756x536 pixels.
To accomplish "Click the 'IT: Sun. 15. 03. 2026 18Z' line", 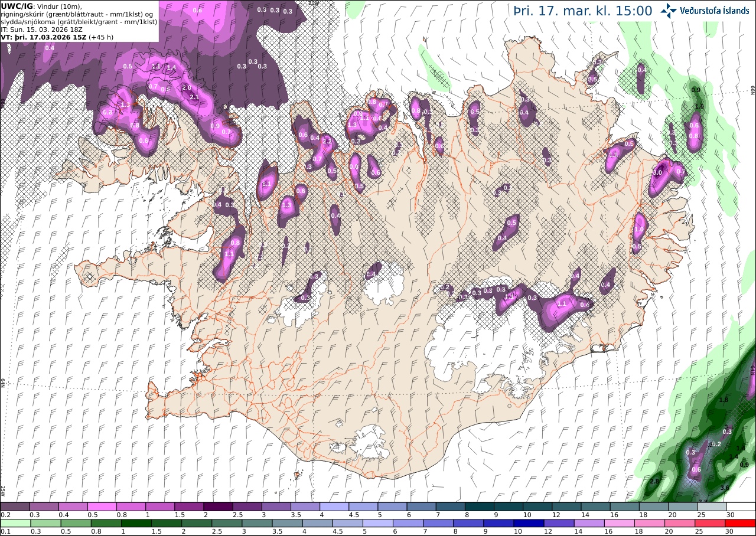I will click(x=42, y=29).
